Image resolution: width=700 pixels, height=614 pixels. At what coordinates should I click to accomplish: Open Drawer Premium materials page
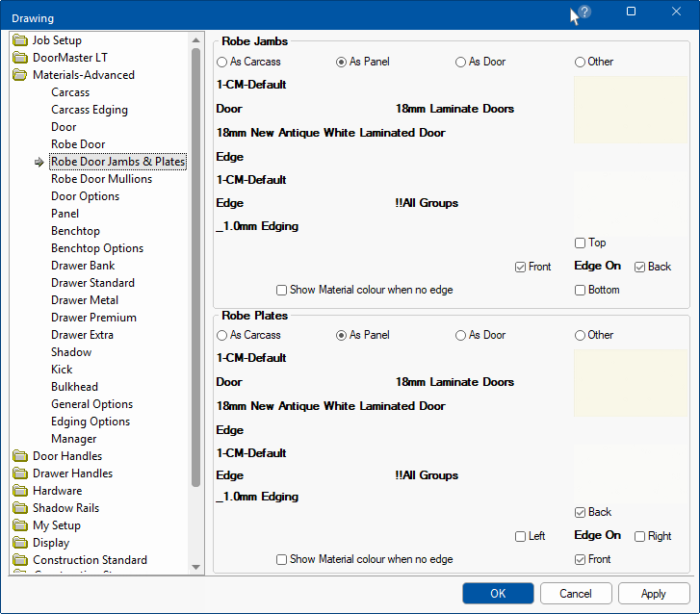pyautogui.click(x=93, y=318)
